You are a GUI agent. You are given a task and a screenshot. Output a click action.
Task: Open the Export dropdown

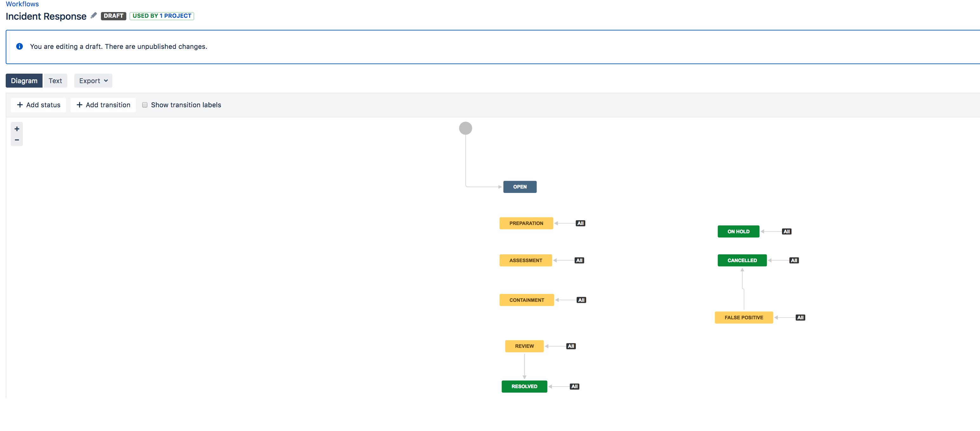pos(93,81)
